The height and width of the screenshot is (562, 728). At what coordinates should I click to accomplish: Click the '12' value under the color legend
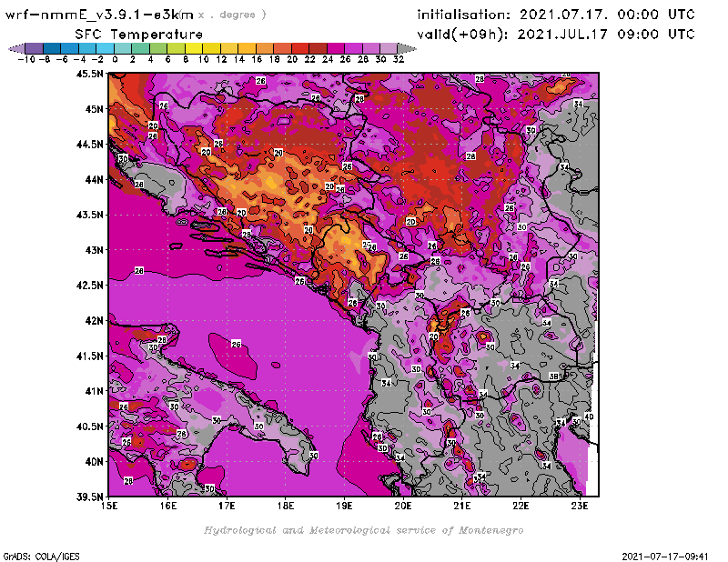tap(221, 59)
